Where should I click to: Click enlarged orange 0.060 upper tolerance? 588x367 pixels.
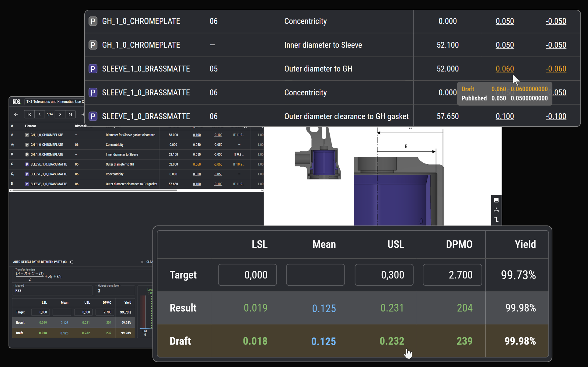(x=505, y=69)
